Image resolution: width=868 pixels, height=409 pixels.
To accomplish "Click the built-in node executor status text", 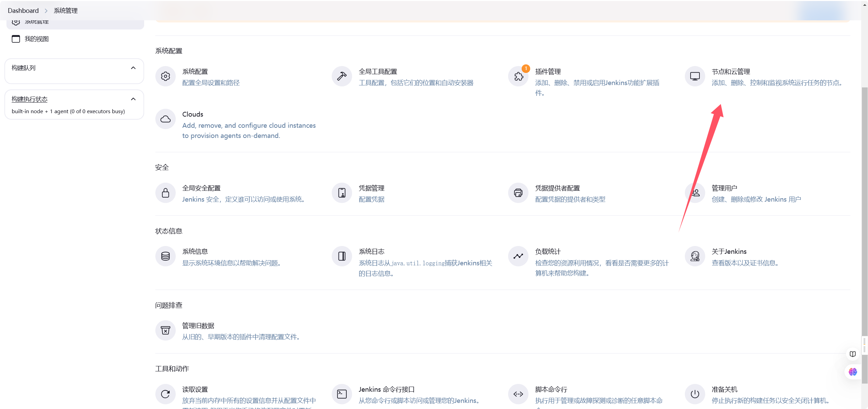I will 68,111.
